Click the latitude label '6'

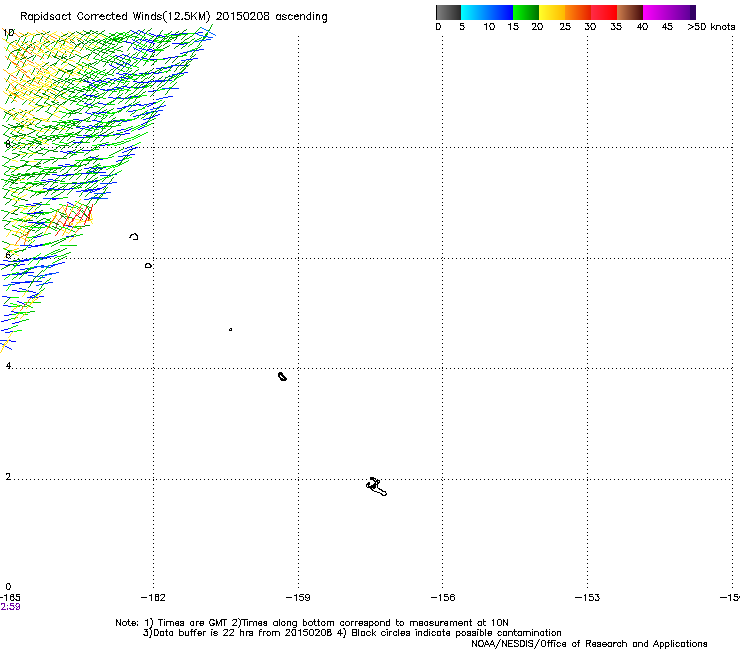[7, 255]
